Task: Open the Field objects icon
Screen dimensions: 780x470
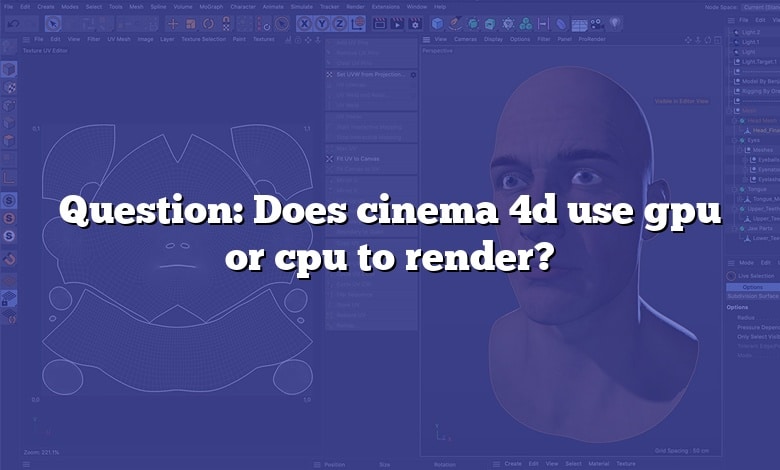Action: pos(543,23)
